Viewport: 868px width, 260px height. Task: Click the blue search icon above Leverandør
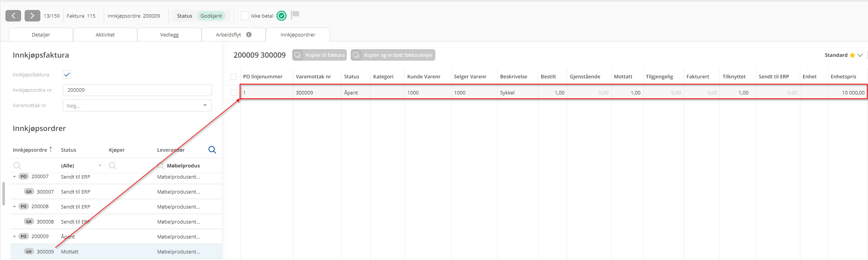click(212, 150)
